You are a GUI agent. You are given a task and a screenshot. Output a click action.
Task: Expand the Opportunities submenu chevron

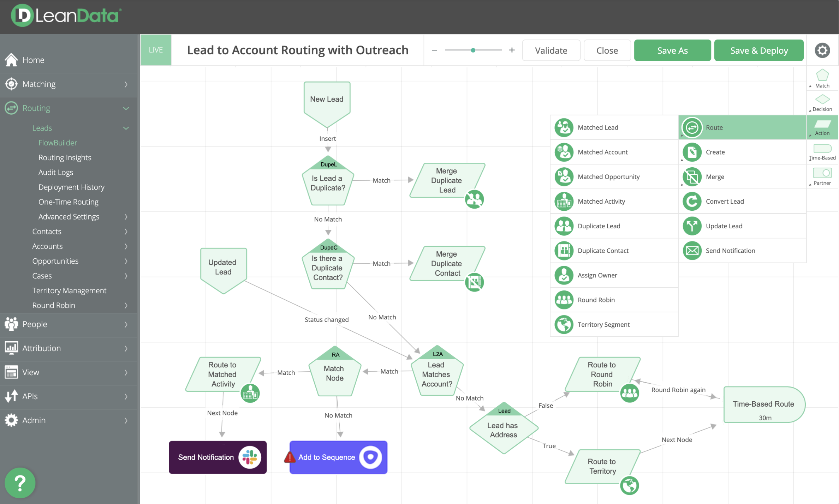tap(126, 261)
